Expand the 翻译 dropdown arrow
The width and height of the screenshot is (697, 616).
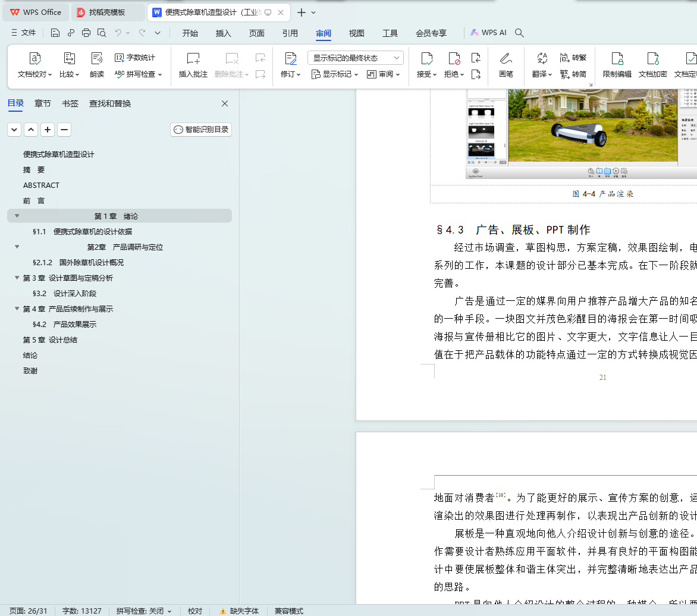point(551,74)
